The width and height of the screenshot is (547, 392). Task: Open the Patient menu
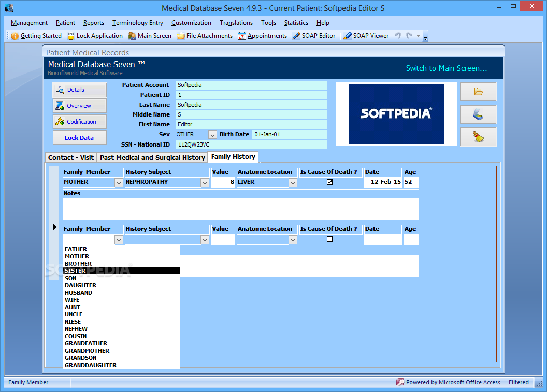coord(66,23)
